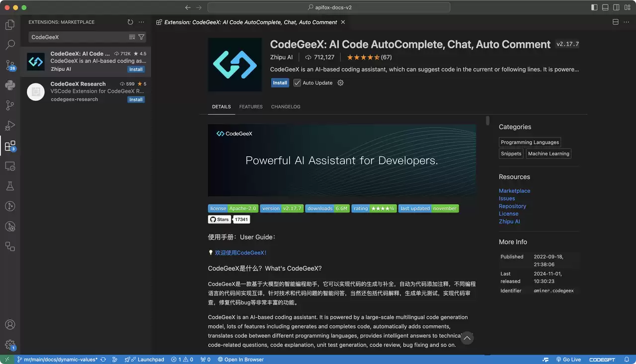The width and height of the screenshot is (636, 364).
Task: Open the Issues resource link
Action: (x=507, y=199)
